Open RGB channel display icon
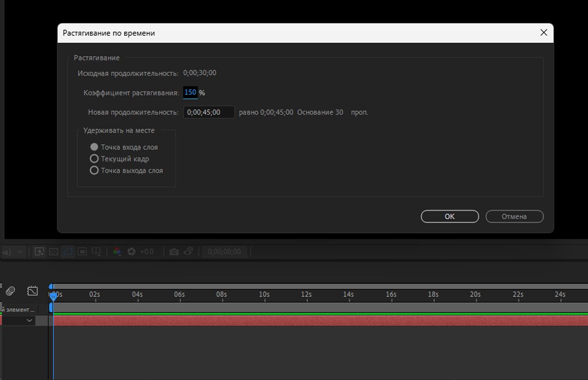The height and width of the screenshot is (380, 588). pyautogui.click(x=117, y=252)
